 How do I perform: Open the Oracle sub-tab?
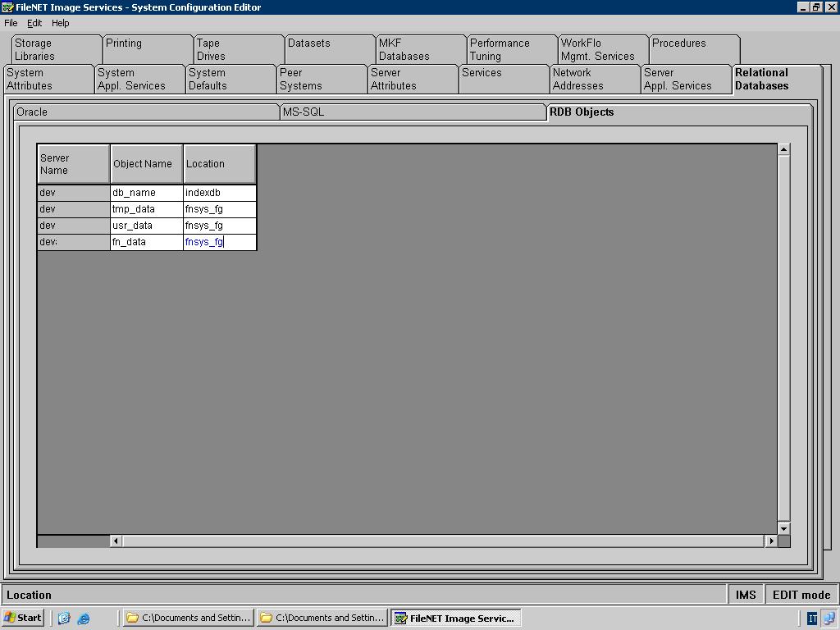(146, 112)
